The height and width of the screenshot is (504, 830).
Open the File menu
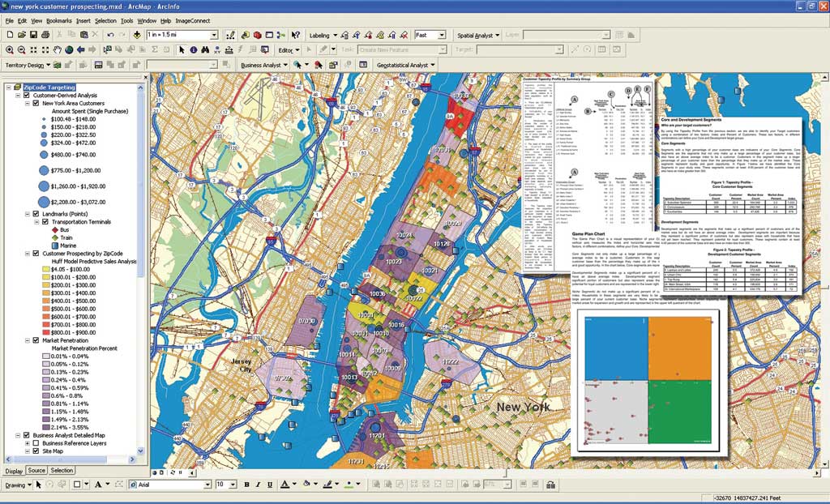click(x=10, y=20)
